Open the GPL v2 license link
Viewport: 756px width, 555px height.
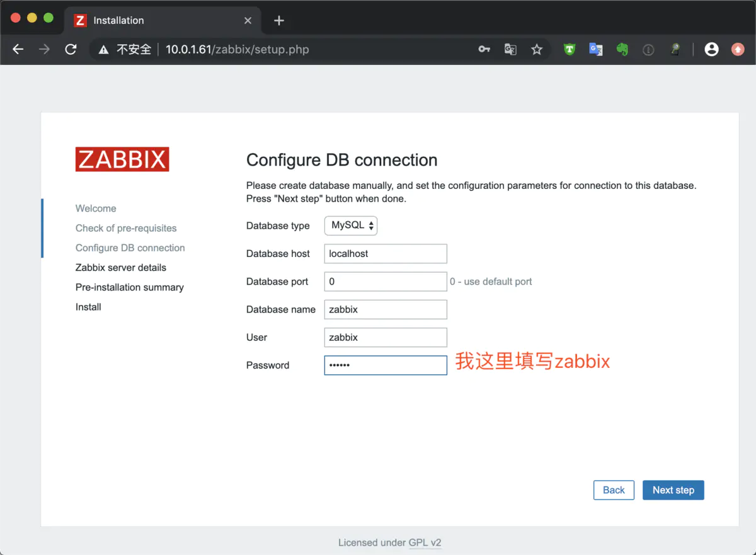click(425, 542)
